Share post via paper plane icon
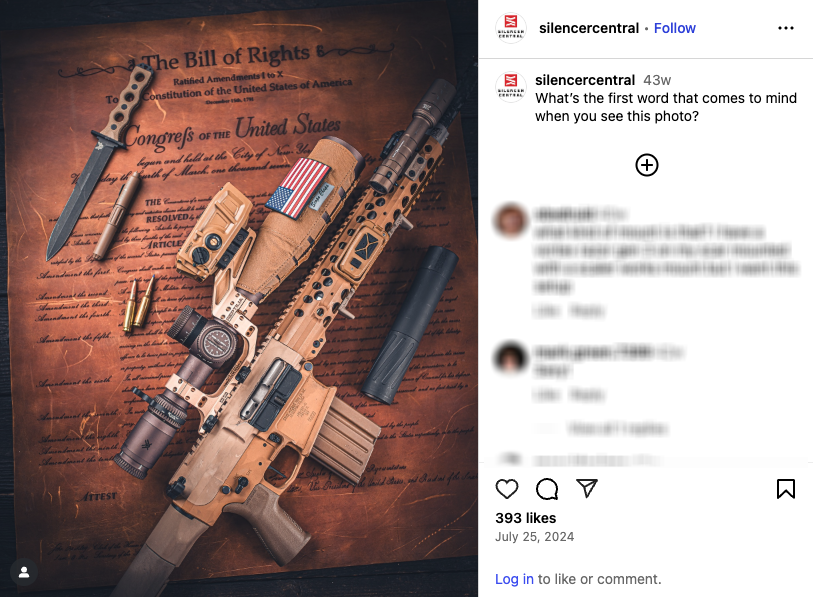The width and height of the screenshot is (813, 597). click(x=587, y=488)
